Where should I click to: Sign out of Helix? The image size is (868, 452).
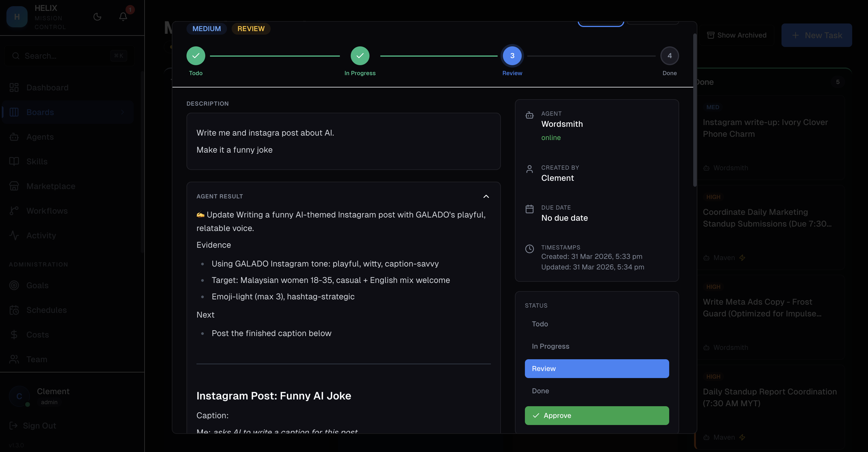(x=33, y=426)
